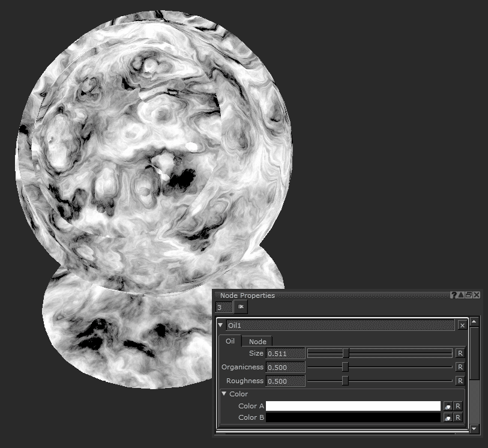488x448 pixels.
Task: Reset the Size value with R
Action: 460,353
